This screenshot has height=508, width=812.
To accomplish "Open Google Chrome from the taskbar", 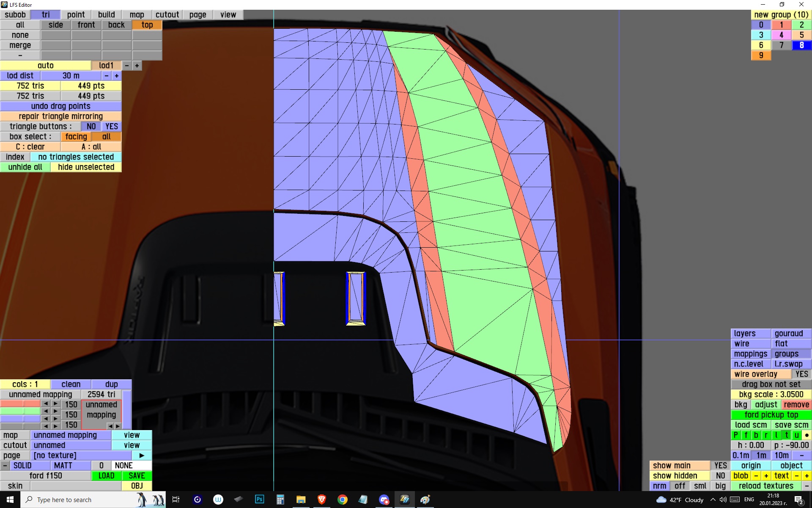I will [343, 500].
